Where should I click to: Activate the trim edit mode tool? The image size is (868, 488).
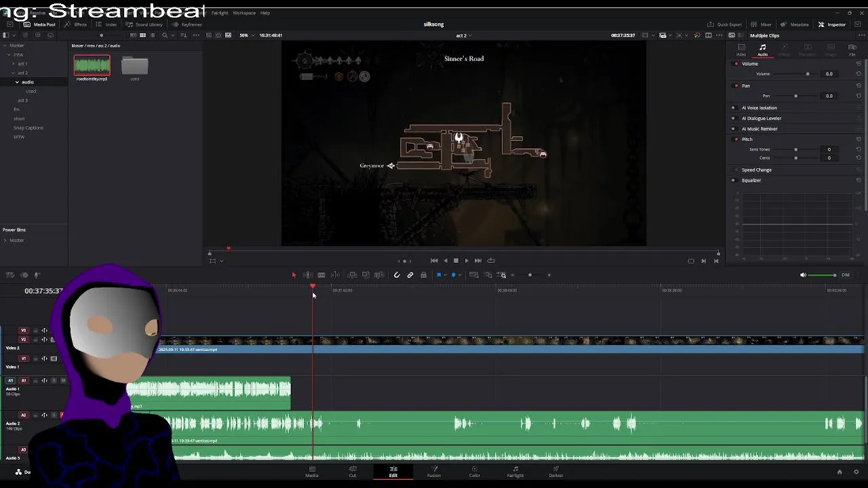pos(307,275)
